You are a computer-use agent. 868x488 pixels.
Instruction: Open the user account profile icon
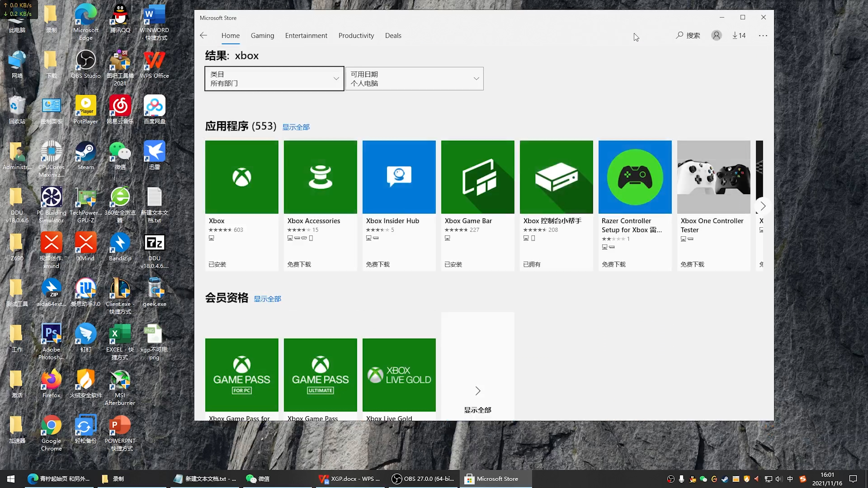(716, 35)
